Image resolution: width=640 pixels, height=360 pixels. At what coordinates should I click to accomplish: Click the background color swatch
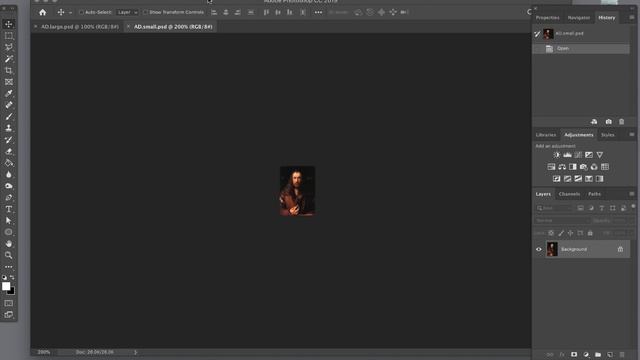pos(12,291)
